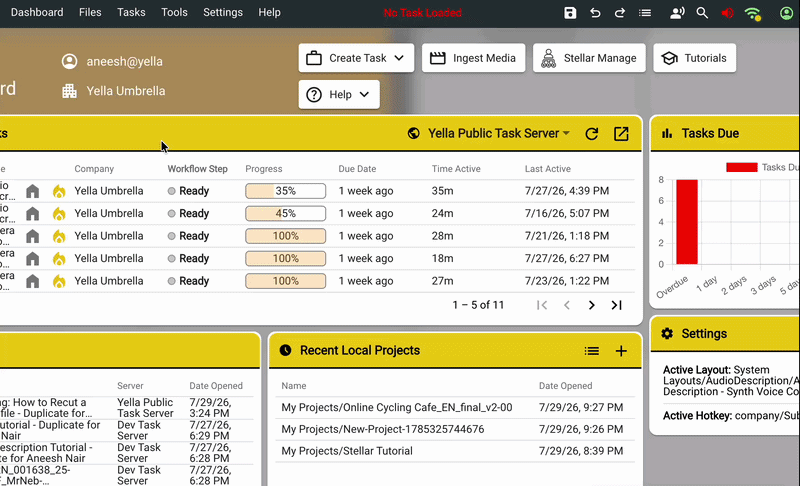Click the Yella Umbrella building icon
Screen dimensions: 800x486
coord(69,91)
